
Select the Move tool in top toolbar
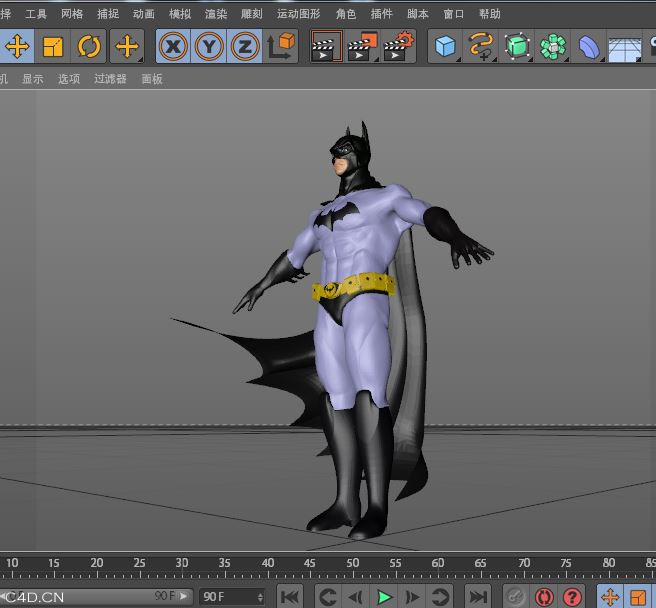click(x=17, y=46)
